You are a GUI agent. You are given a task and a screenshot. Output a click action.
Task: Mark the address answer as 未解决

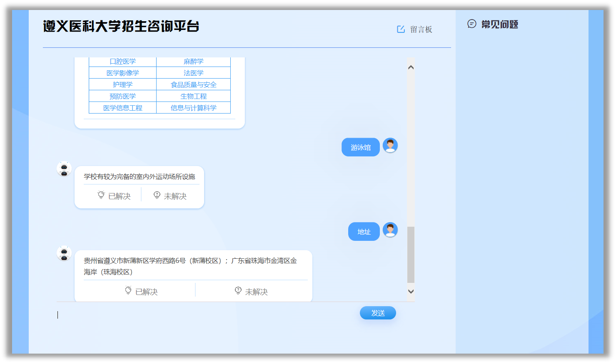point(251,292)
